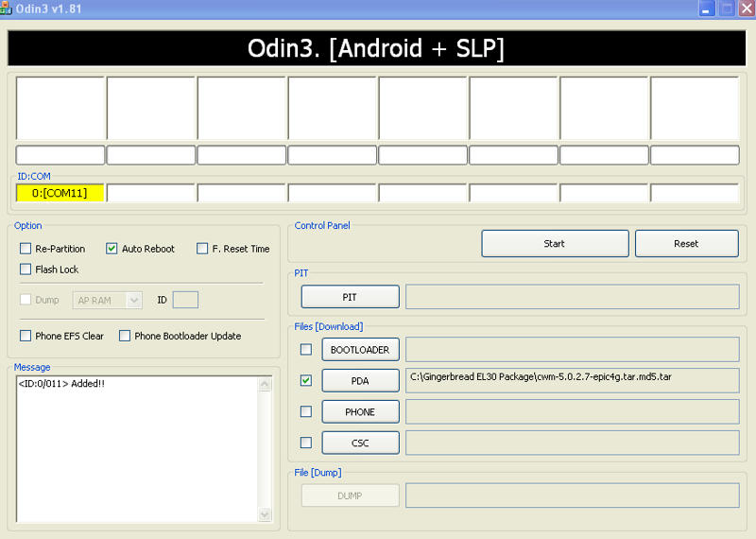Click the Message log scroll-up arrow
The image size is (756, 539).
pos(265,385)
